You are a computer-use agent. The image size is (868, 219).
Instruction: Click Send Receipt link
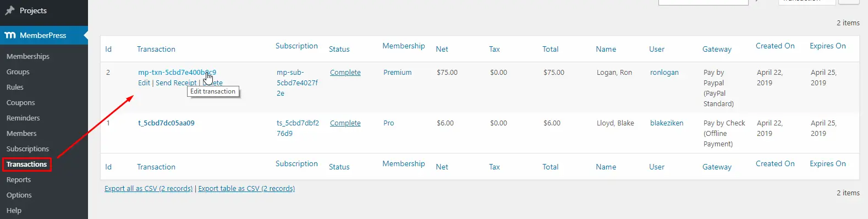pyautogui.click(x=176, y=83)
